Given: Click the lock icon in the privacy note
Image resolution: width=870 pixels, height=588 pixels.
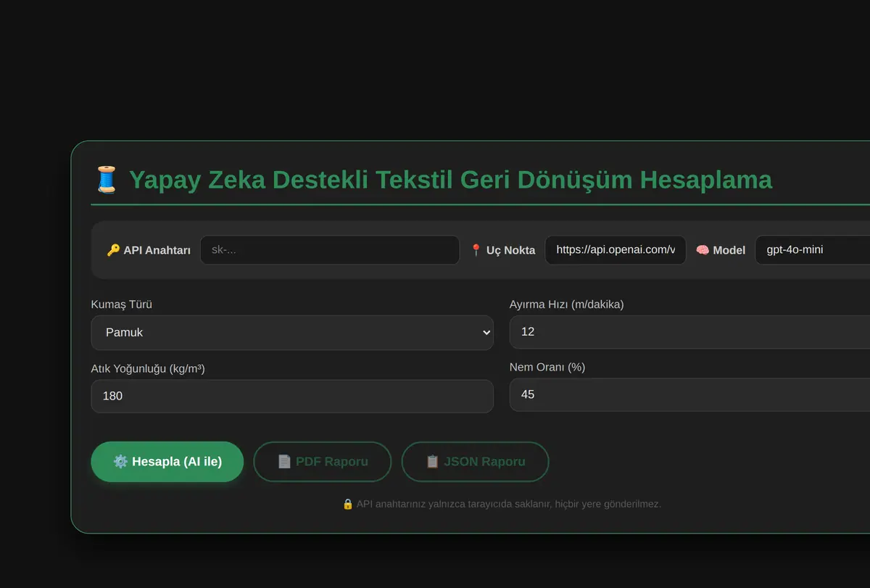Looking at the screenshot, I should (x=348, y=504).
